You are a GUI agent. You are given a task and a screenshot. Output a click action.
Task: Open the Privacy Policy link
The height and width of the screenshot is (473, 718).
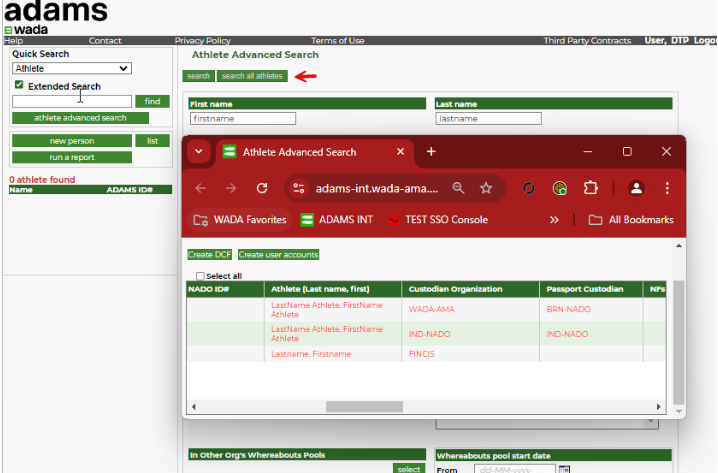pos(202,41)
